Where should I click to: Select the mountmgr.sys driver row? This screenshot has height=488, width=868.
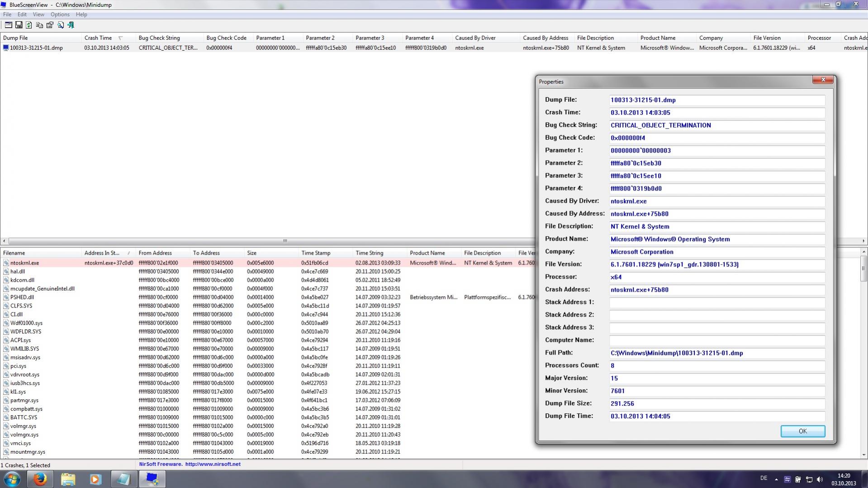268,452
